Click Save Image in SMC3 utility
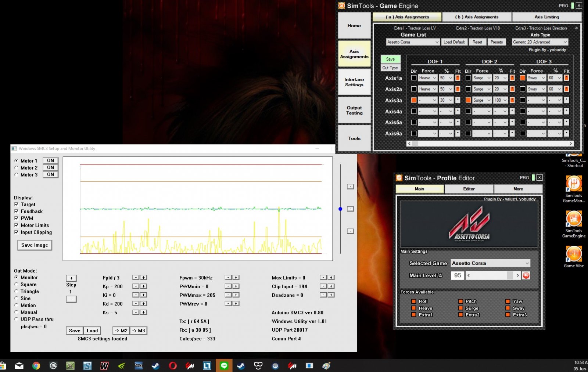 click(x=35, y=245)
